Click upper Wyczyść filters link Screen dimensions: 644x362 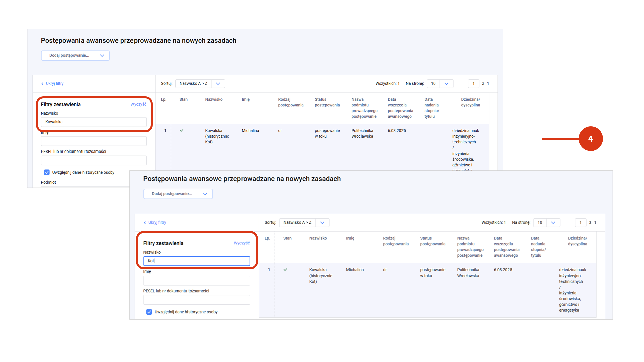138,104
